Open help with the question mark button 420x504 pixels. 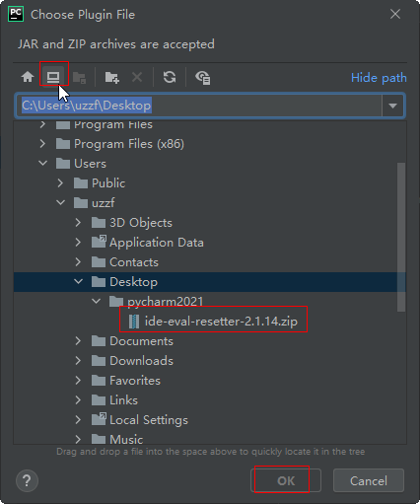(27, 480)
